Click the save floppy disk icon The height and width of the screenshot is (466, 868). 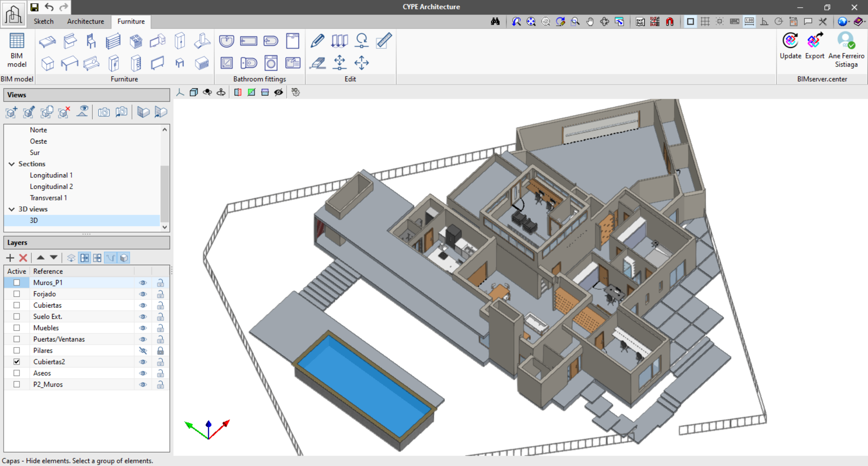pyautogui.click(x=34, y=7)
